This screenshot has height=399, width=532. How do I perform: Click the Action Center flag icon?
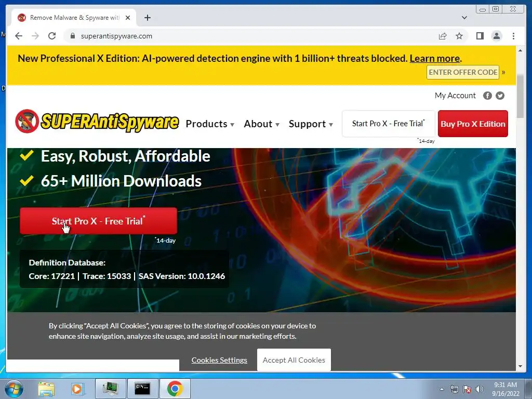coord(467,389)
